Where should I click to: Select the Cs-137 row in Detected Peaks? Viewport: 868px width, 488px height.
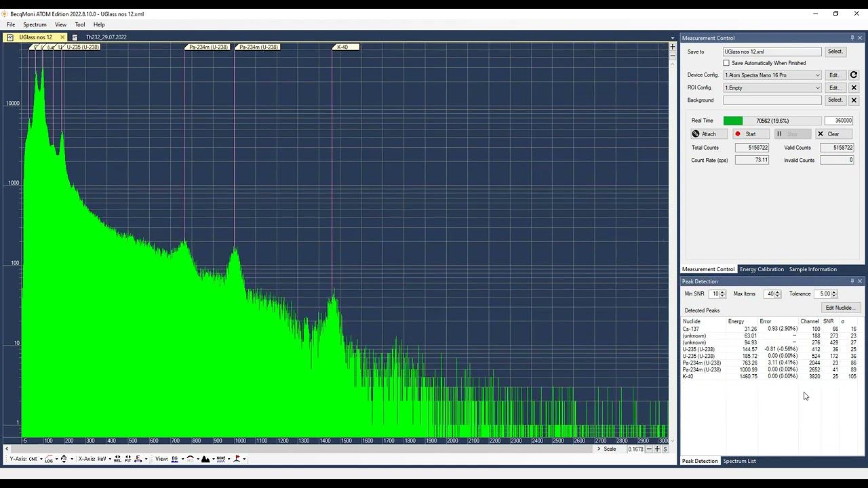coord(770,329)
